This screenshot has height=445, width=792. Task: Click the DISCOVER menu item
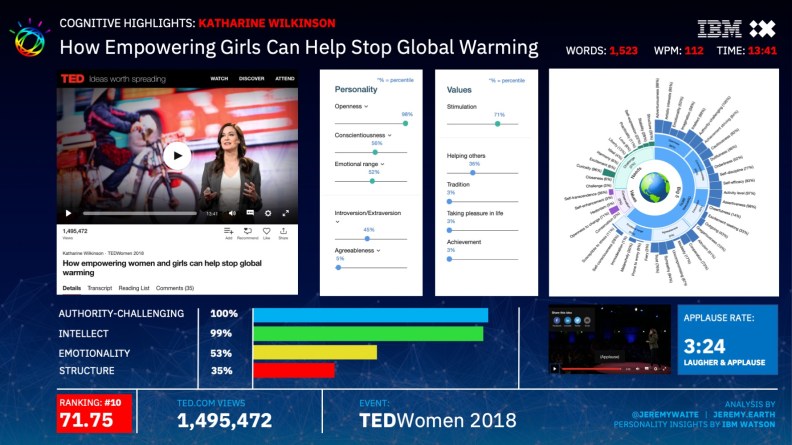tap(251, 78)
